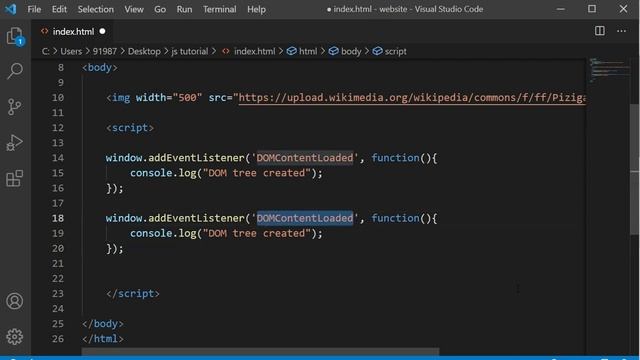Click the "DOM tree created" string on line 15
The width and height of the screenshot is (640, 360).
pos(256,173)
